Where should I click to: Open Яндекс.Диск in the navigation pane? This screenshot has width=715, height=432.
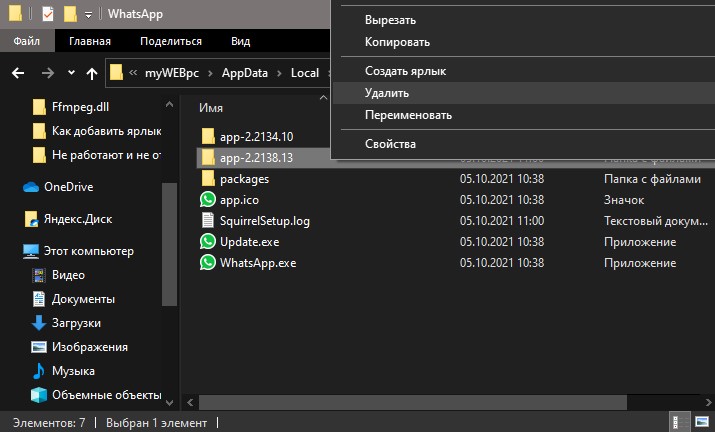[x=78, y=219]
